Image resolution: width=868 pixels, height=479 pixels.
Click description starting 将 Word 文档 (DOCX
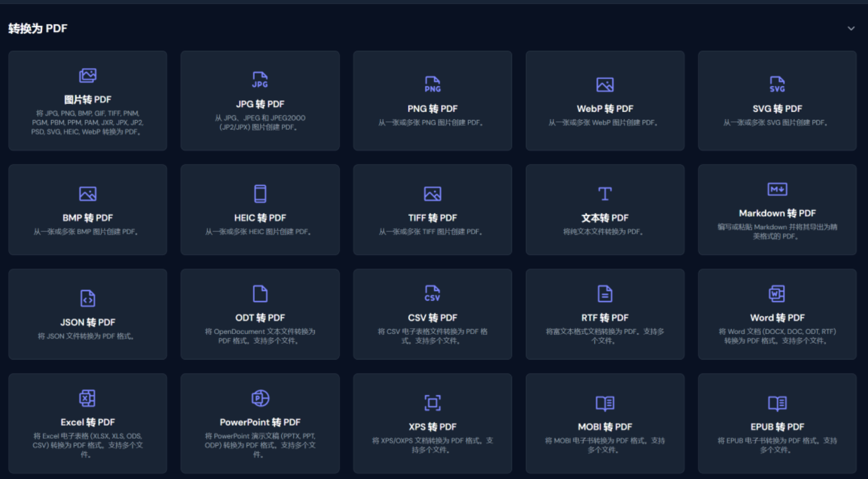tap(777, 336)
